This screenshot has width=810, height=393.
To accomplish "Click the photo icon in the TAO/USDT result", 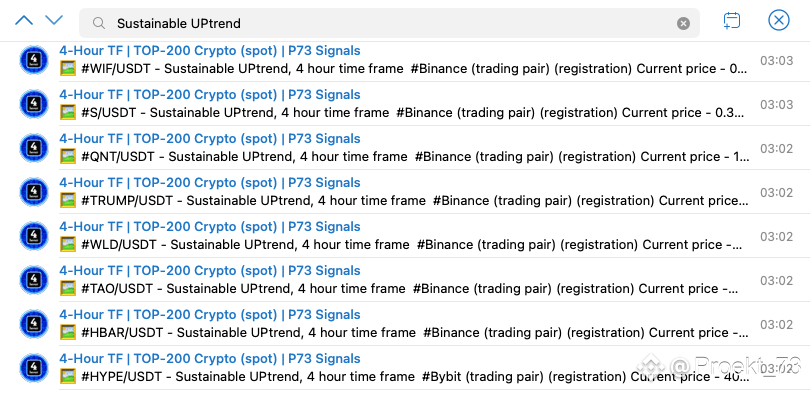I will tap(68, 288).
